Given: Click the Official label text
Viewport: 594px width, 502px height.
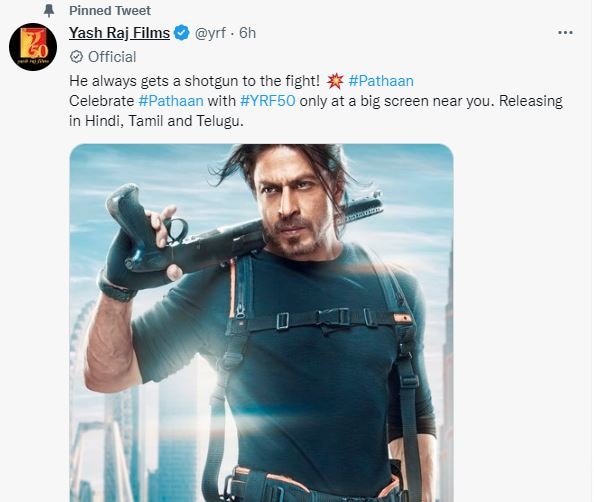Looking at the screenshot, I should click(112, 57).
